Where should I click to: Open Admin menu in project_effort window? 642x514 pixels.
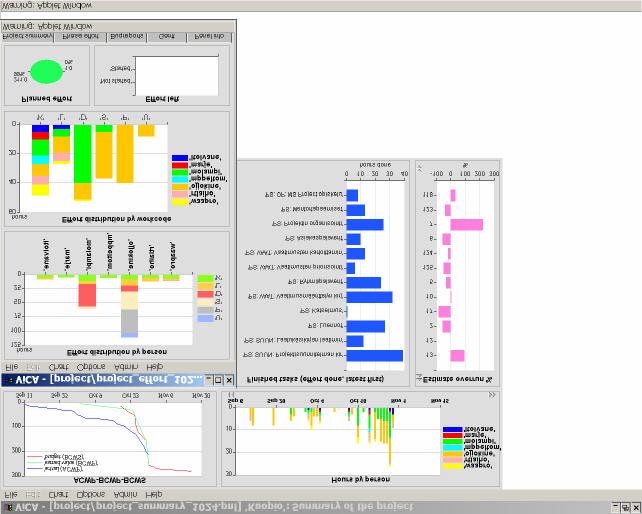126,367
